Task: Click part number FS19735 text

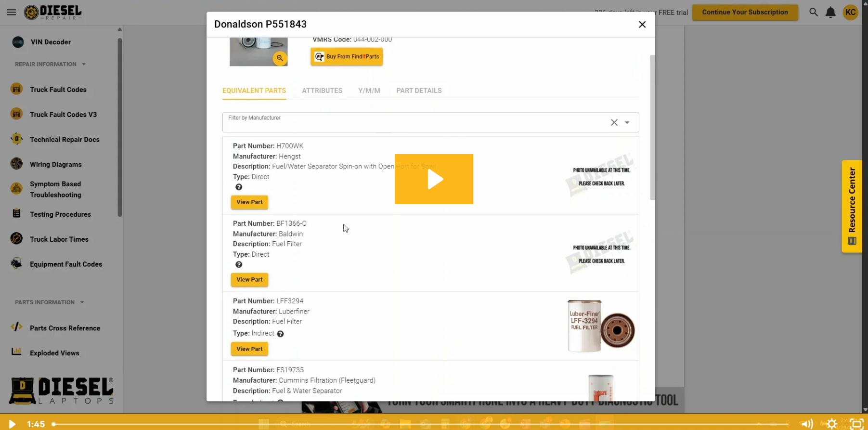Action: 290,370
